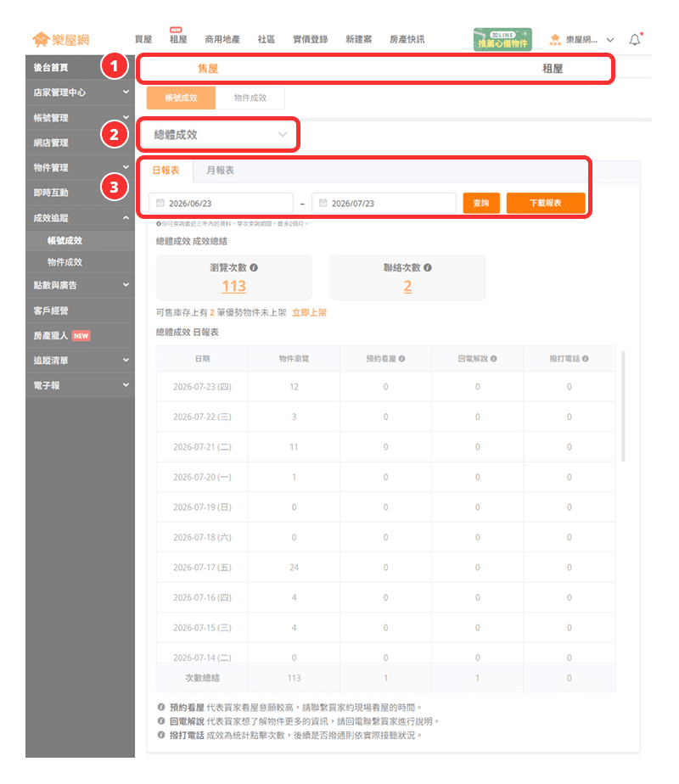Open 網店管理 in sidebar

pos(80,143)
